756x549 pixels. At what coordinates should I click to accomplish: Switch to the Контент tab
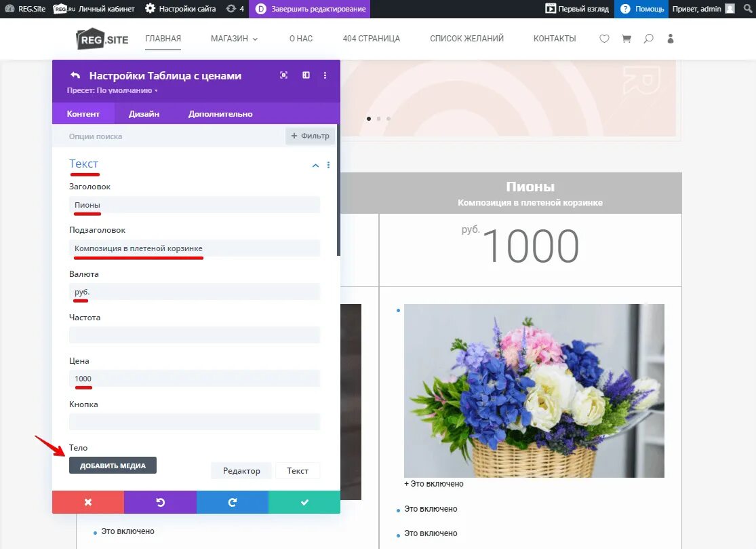click(x=83, y=114)
